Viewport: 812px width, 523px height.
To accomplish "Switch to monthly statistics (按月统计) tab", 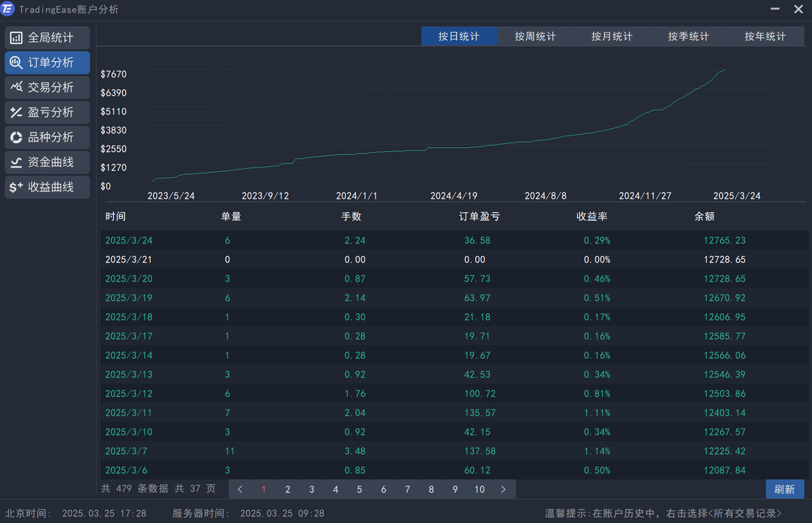I will click(612, 37).
